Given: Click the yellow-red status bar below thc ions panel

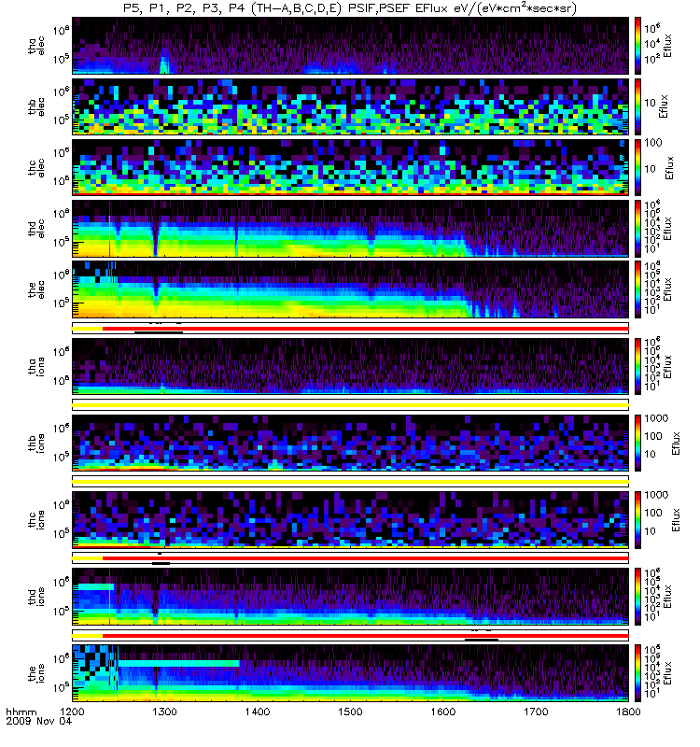Looking at the screenshot, I should (x=351, y=557).
